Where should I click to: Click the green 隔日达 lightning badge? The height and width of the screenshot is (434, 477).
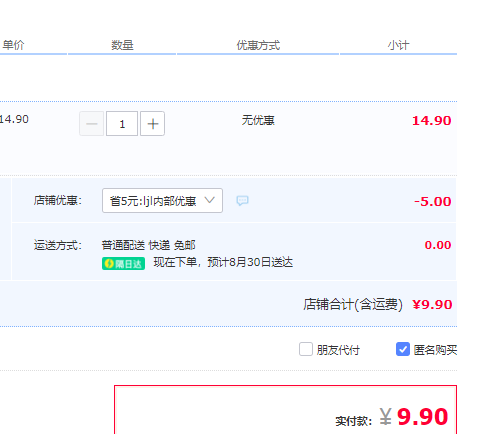click(x=123, y=264)
